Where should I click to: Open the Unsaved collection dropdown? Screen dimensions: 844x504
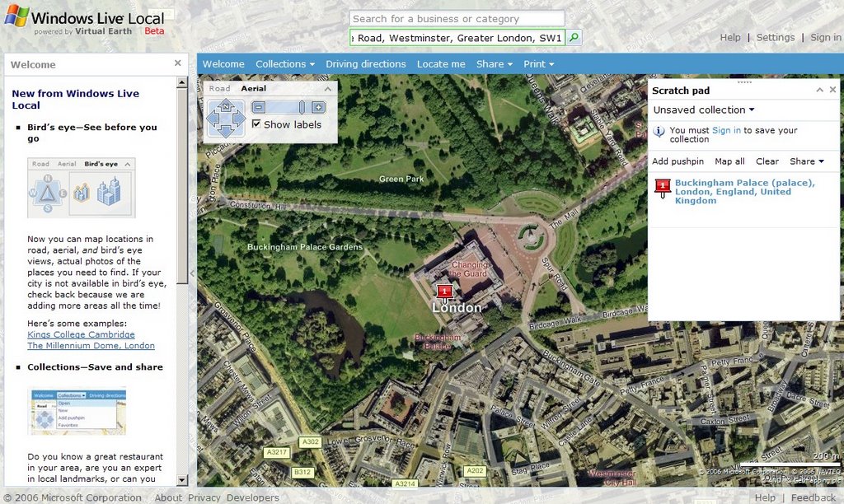(704, 110)
